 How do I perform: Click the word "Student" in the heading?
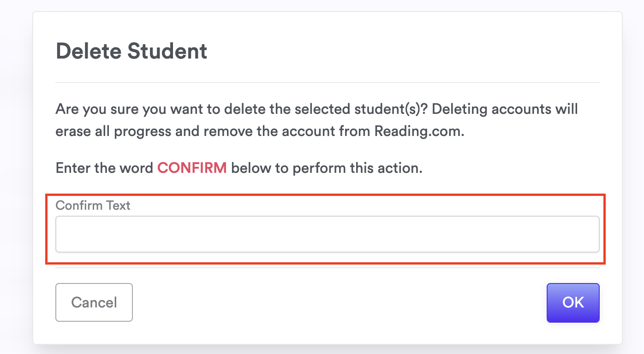tap(167, 51)
